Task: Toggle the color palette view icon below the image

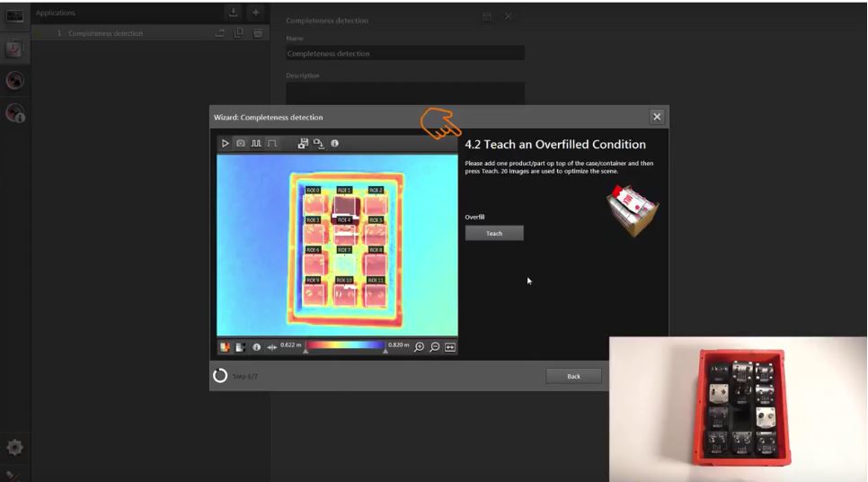Action: 225,347
